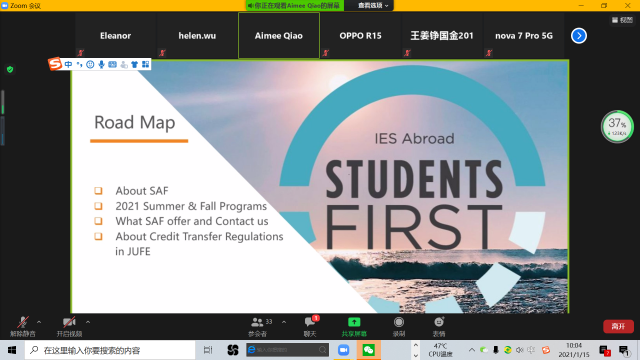Click the green 'viewing Aimee Qiao's screen' banner
640x360 pixels.
(294, 5)
